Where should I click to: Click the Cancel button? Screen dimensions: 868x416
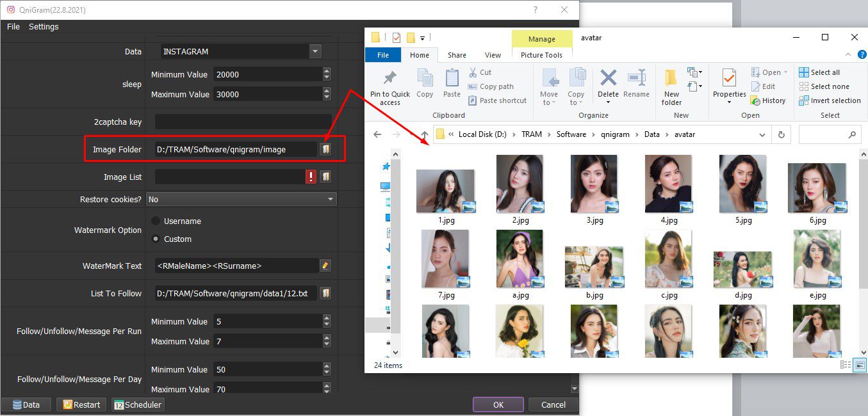(x=553, y=404)
